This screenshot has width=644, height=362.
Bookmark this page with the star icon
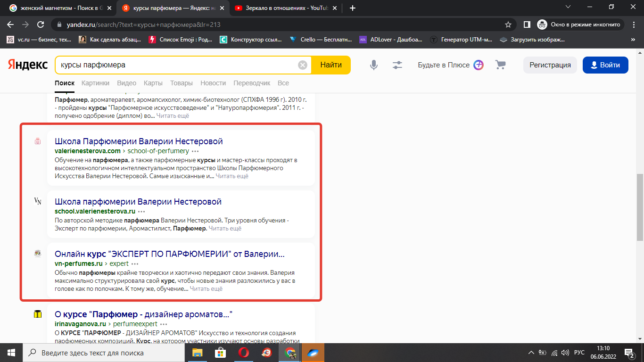508,25
